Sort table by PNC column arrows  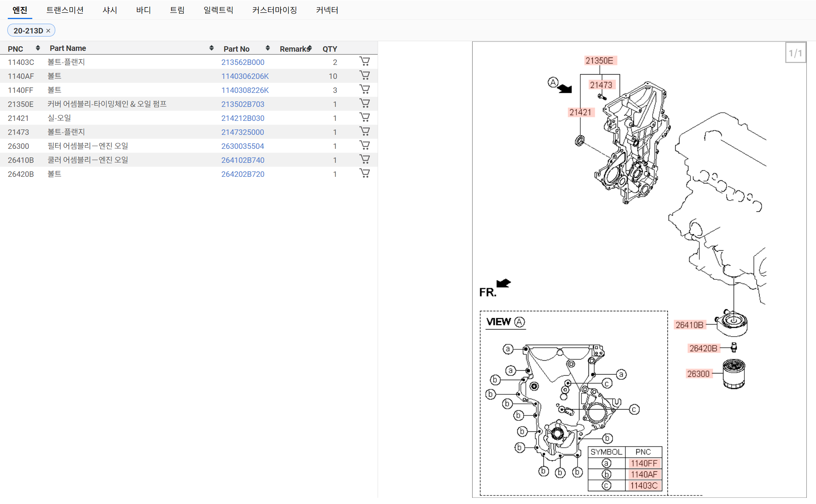pos(38,48)
